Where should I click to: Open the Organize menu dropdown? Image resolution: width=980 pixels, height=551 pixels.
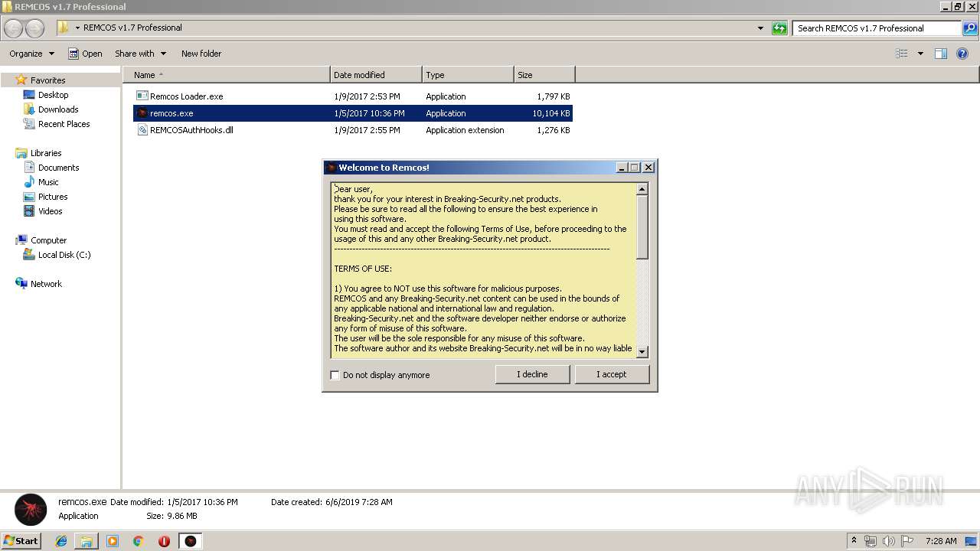pyautogui.click(x=32, y=54)
